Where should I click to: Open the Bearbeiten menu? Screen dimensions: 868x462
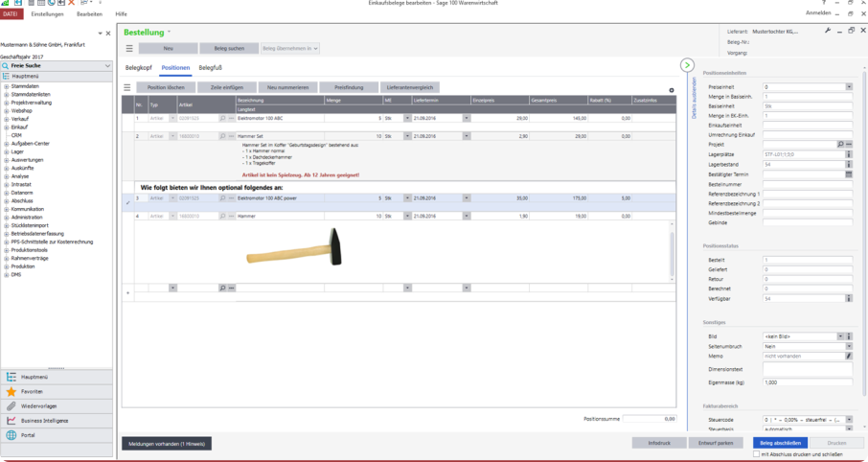pyautogui.click(x=89, y=13)
